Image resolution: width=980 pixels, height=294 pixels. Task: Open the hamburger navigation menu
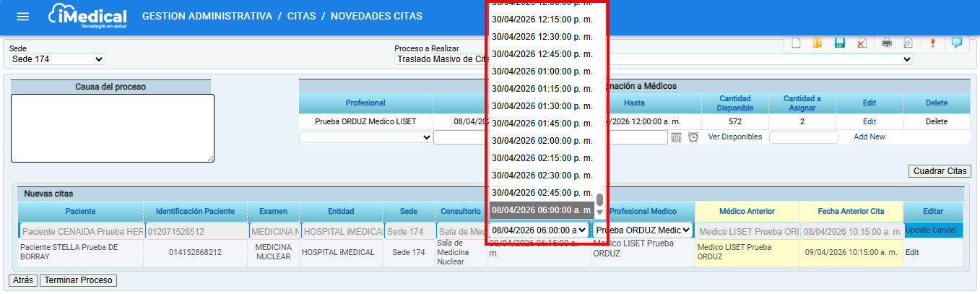pos(23,17)
